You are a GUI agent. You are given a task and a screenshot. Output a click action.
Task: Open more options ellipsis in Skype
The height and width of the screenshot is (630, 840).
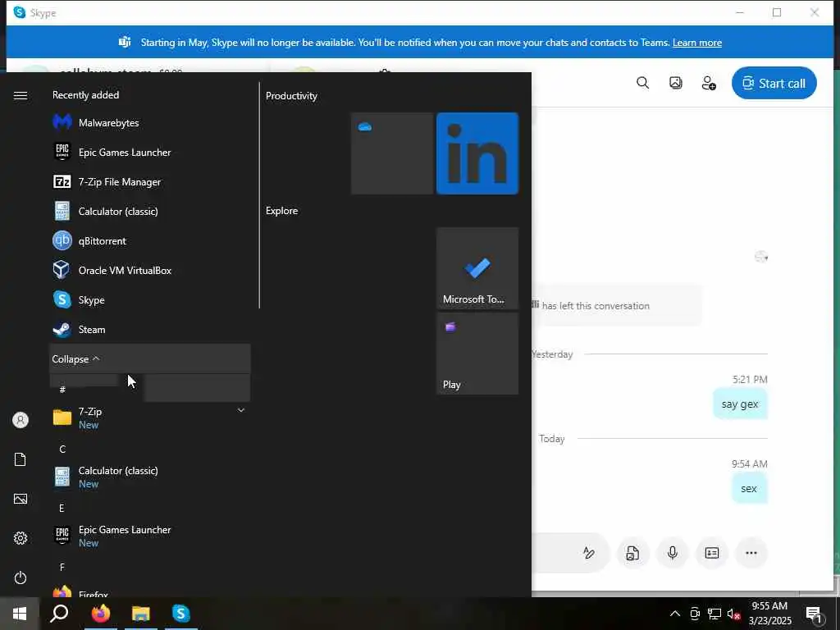click(x=751, y=553)
